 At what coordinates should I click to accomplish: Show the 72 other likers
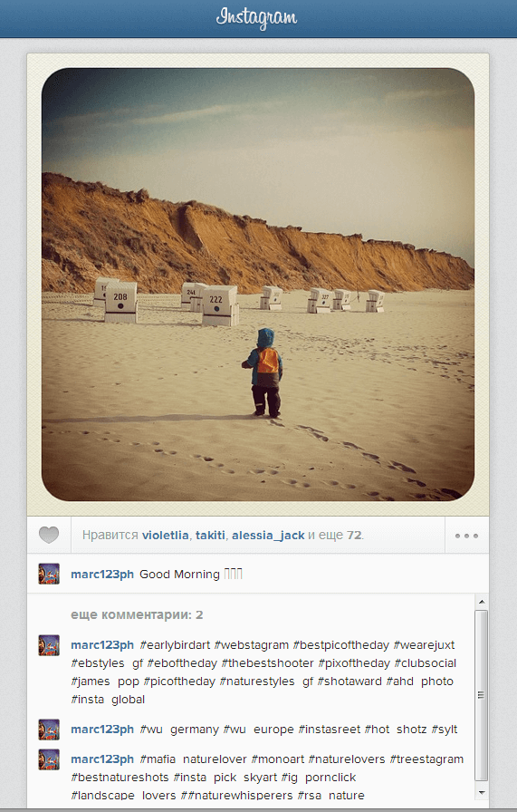pos(354,535)
